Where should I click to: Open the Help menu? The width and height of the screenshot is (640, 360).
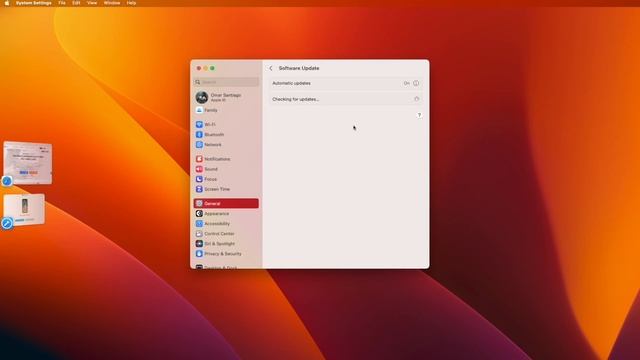(x=131, y=3)
